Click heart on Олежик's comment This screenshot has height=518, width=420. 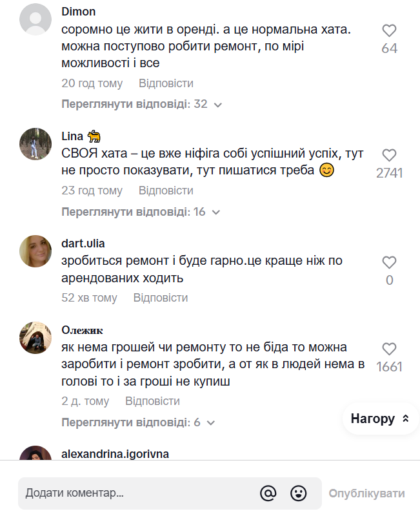(389, 349)
